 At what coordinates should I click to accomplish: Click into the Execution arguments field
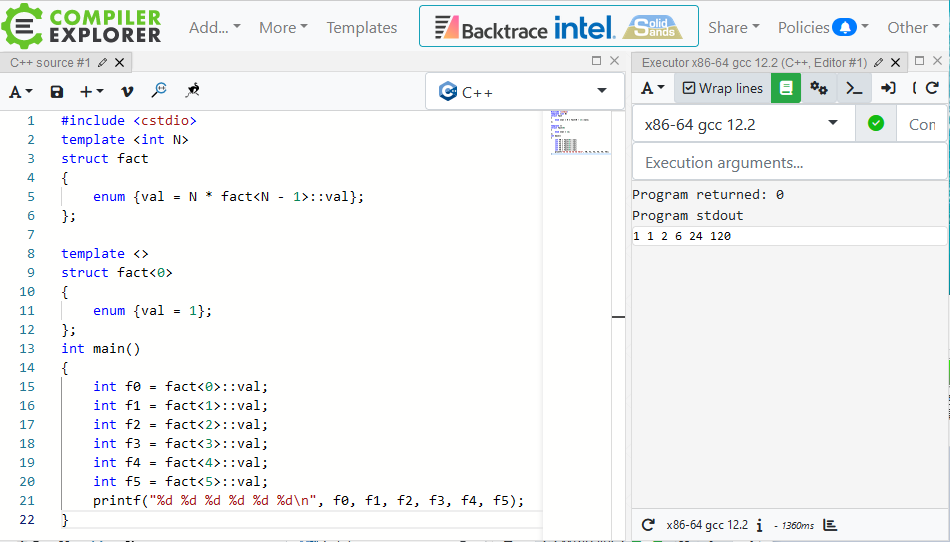[x=788, y=162]
